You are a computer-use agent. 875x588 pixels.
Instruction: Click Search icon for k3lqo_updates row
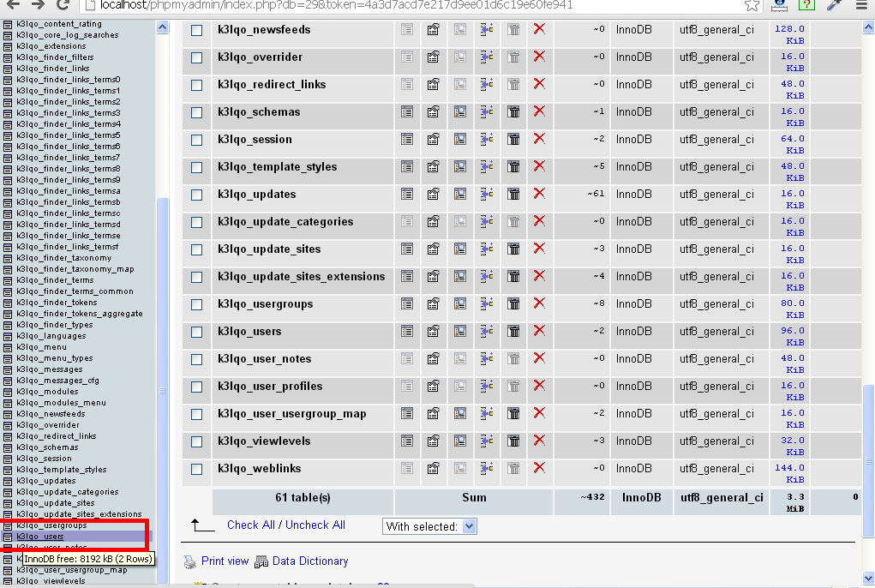click(x=460, y=194)
